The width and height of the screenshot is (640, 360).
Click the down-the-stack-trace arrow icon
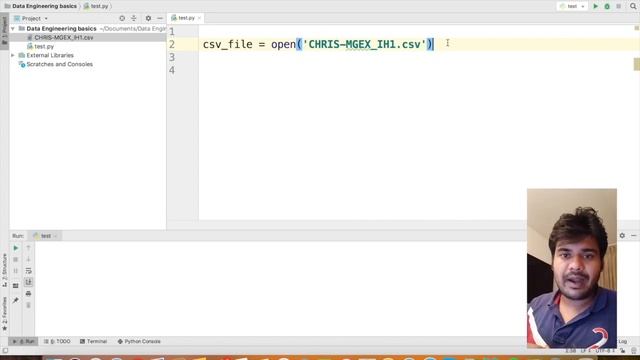28,260
